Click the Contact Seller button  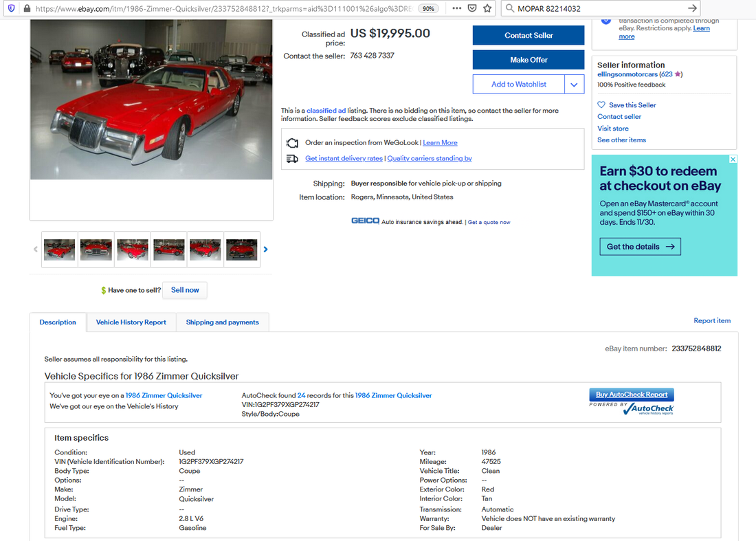529,35
